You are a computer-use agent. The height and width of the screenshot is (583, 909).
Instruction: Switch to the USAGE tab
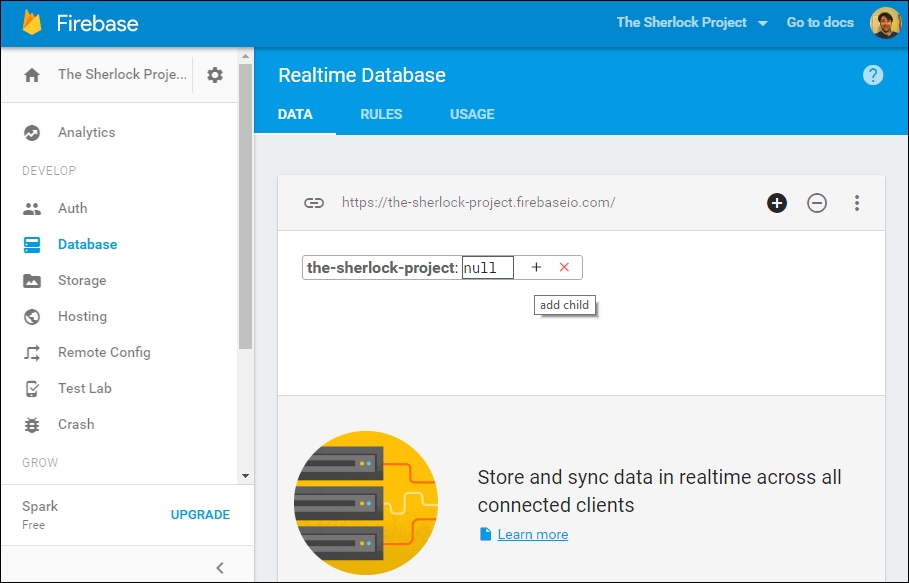coord(472,114)
